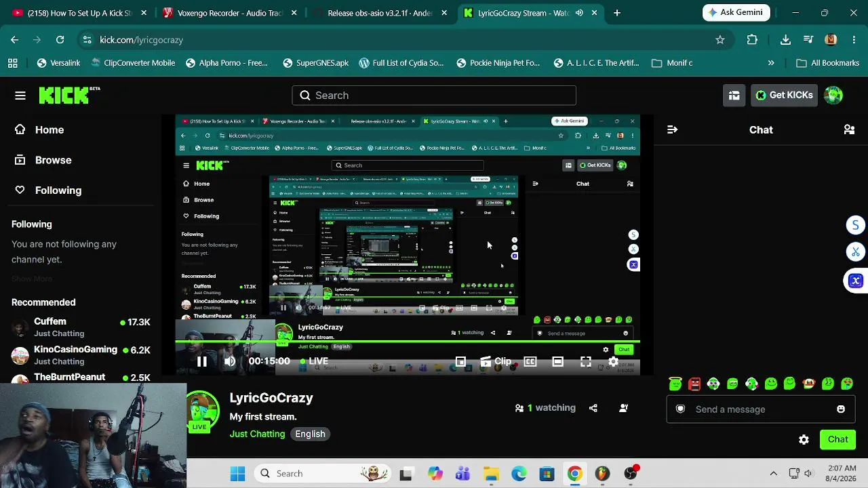The image size is (868, 488).
Task: Open chat settings gear
Action: [x=804, y=440]
